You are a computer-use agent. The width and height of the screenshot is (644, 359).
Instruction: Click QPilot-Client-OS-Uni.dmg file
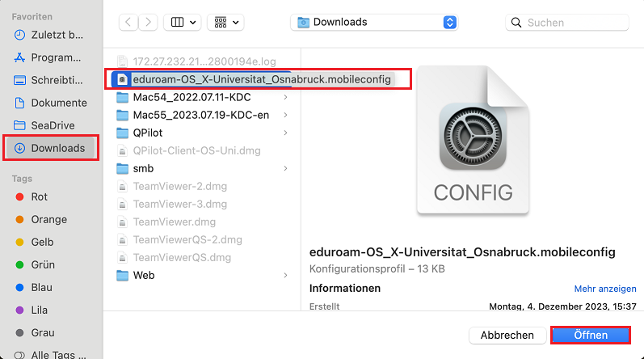[201, 150]
